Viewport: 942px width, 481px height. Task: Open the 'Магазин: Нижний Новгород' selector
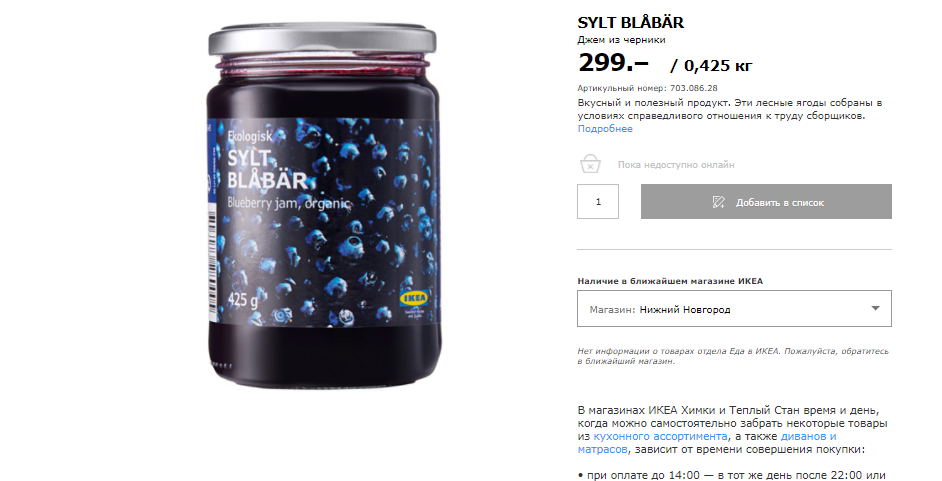pos(734,309)
